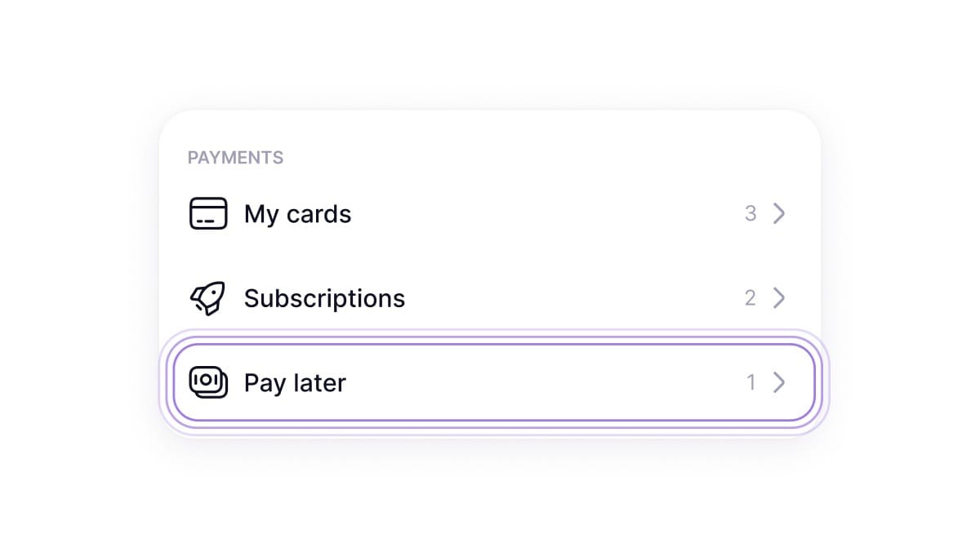
Task: Choose the Pay later text label
Action: coord(295,382)
